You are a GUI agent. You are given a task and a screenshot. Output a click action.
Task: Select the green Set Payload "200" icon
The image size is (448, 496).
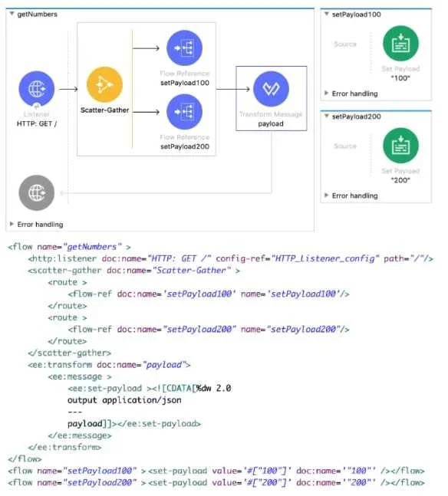tap(401, 146)
